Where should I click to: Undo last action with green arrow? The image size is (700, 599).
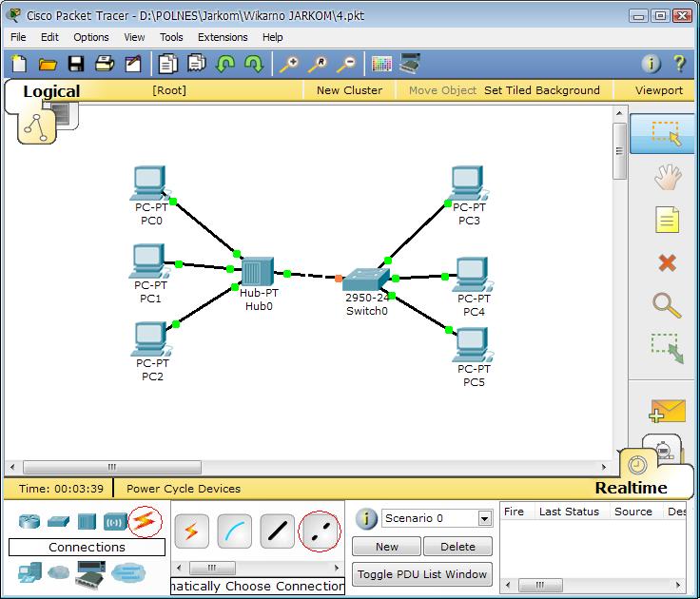point(225,64)
